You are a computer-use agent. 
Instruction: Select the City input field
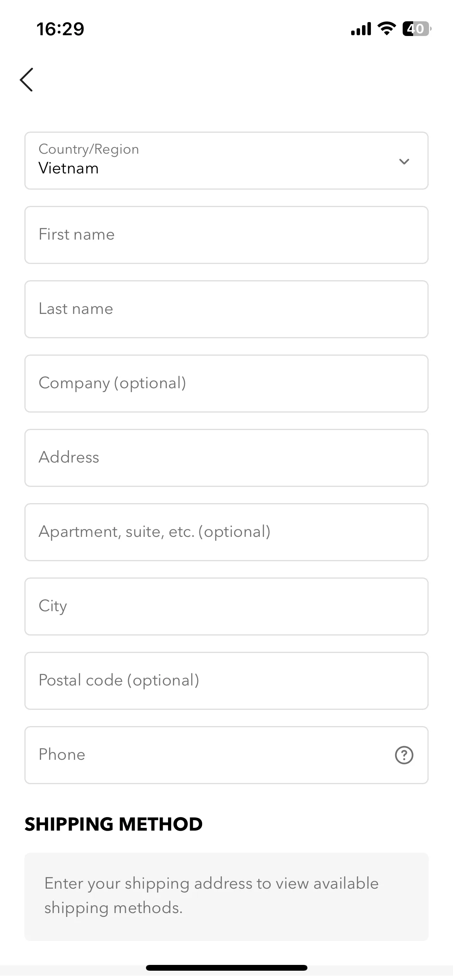pyautogui.click(x=226, y=607)
